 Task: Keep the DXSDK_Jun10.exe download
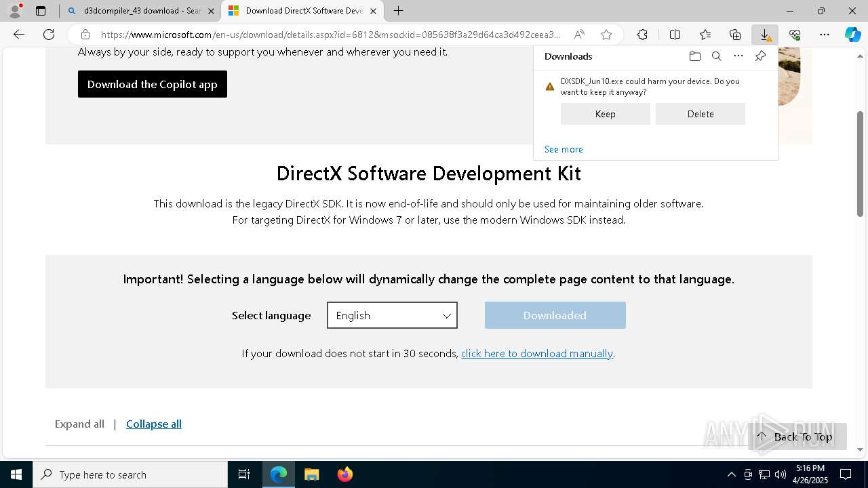[605, 114]
